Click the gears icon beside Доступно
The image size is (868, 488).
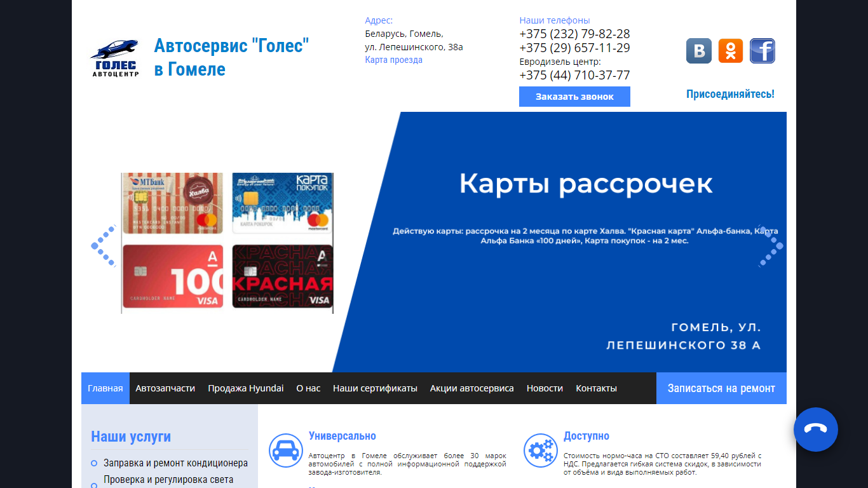540,451
